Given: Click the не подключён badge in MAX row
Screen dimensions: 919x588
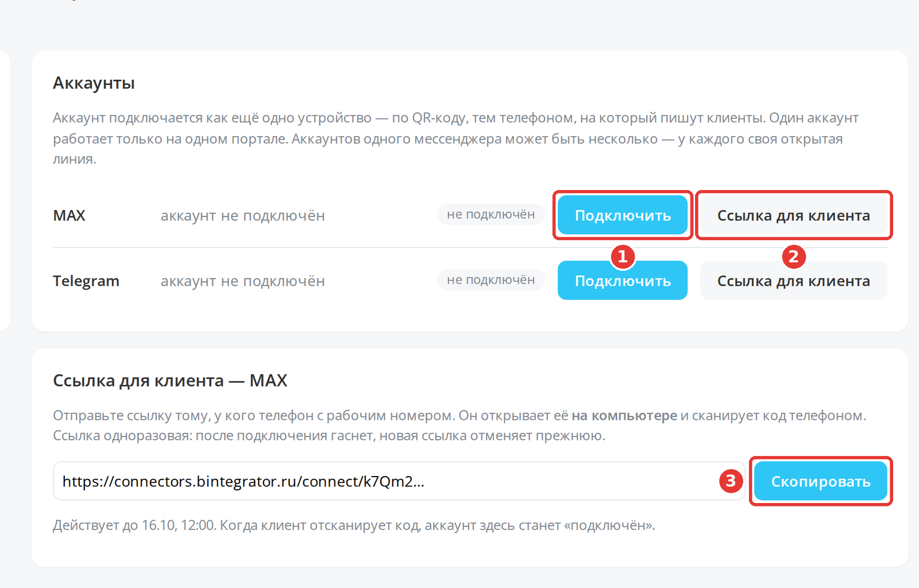Looking at the screenshot, I should click(x=491, y=214).
